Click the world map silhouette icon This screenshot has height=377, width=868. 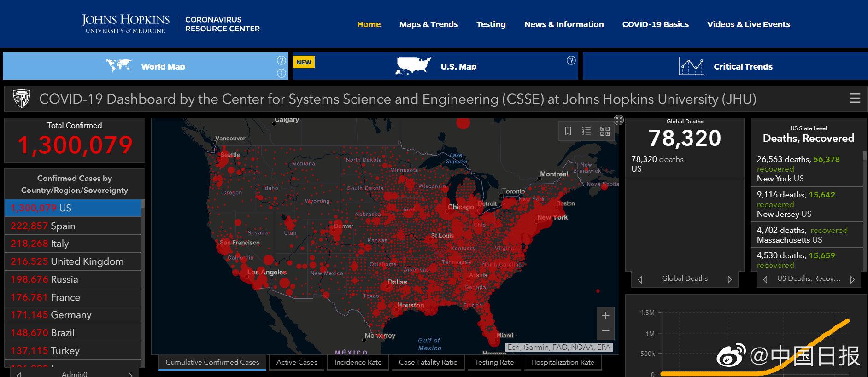[x=119, y=66]
